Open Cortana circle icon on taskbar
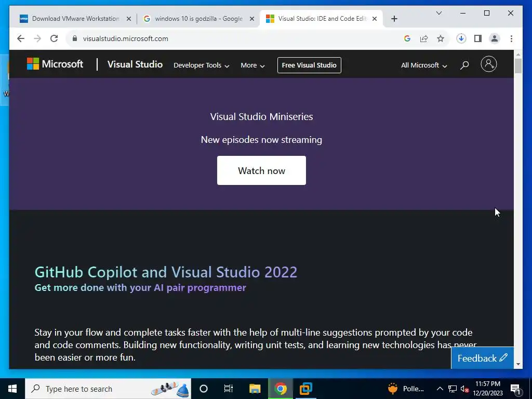This screenshot has height=399, width=532. pos(204,389)
